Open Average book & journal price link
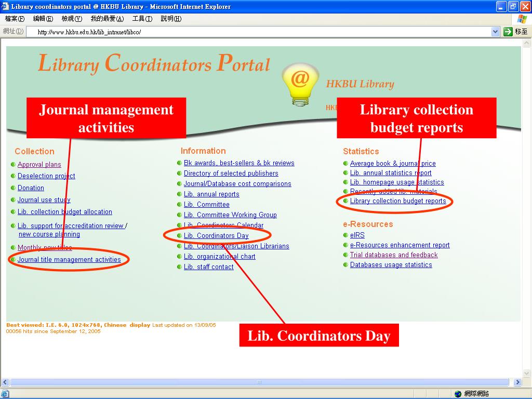Image resolution: width=532 pixels, height=399 pixels. click(393, 164)
